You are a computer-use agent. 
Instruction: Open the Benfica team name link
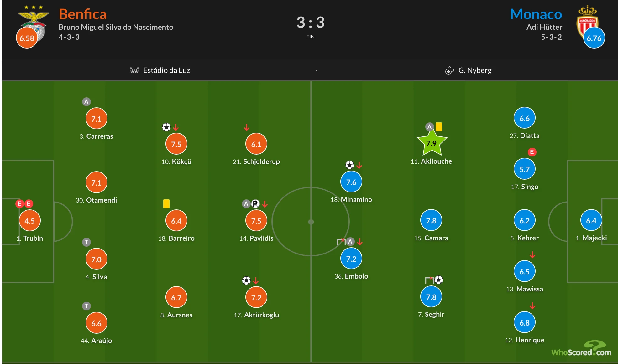pyautogui.click(x=83, y=14)
